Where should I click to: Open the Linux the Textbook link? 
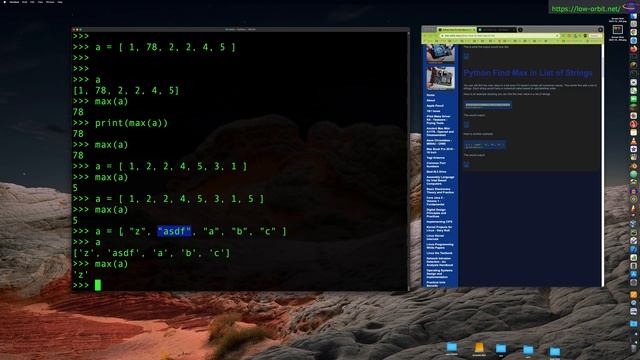(x=440, y=253)
